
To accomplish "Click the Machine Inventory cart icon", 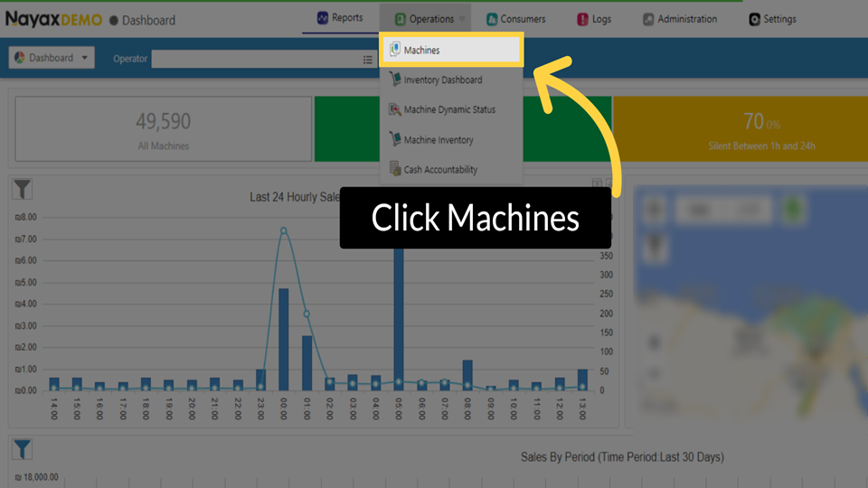I will click(x=394, y=140).
